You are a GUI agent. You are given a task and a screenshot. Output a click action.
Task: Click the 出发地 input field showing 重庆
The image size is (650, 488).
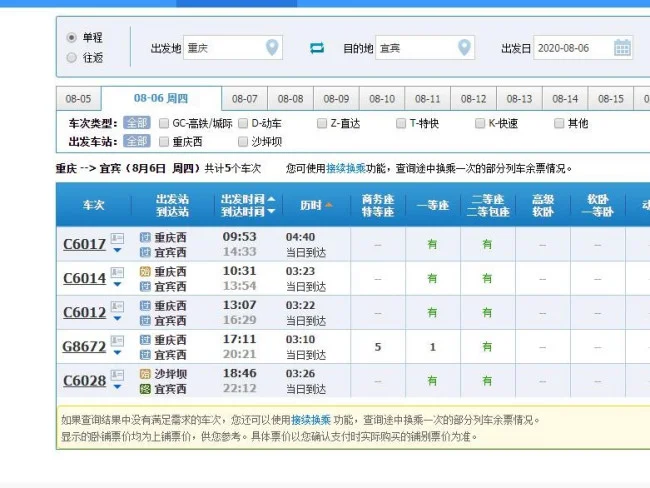coord(233,48)
